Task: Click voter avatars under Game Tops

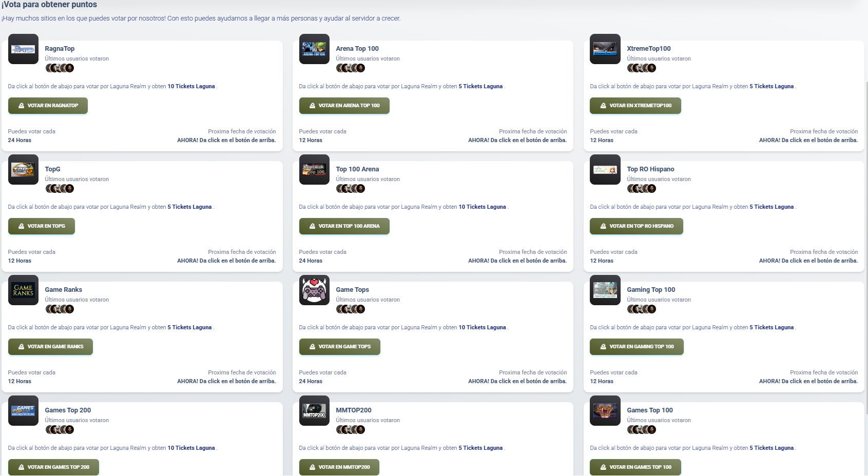Action: [x=351, y=309]
